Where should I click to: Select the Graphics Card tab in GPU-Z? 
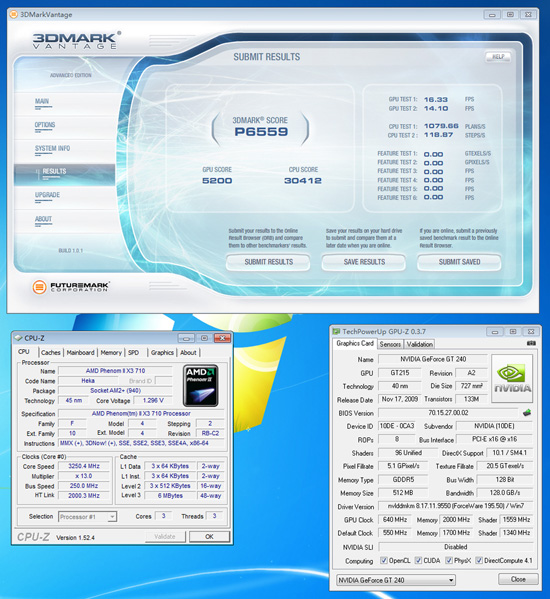click(x=355, y=343)
